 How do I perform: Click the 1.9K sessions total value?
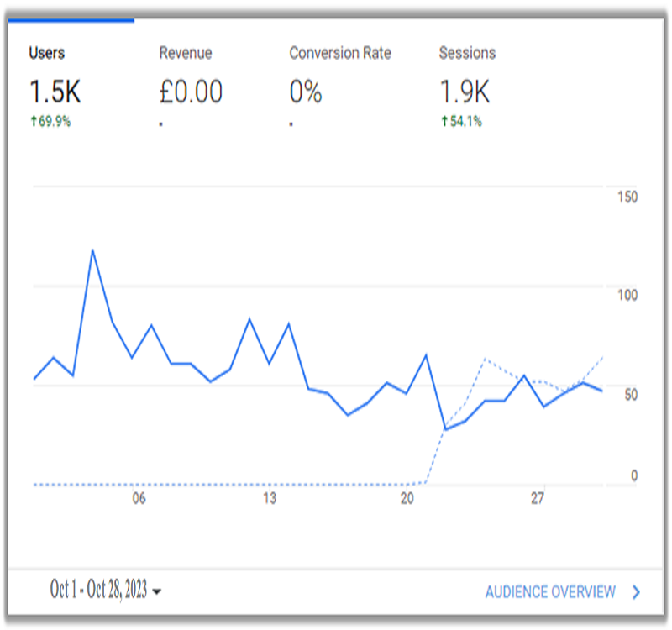pos(465,92)
